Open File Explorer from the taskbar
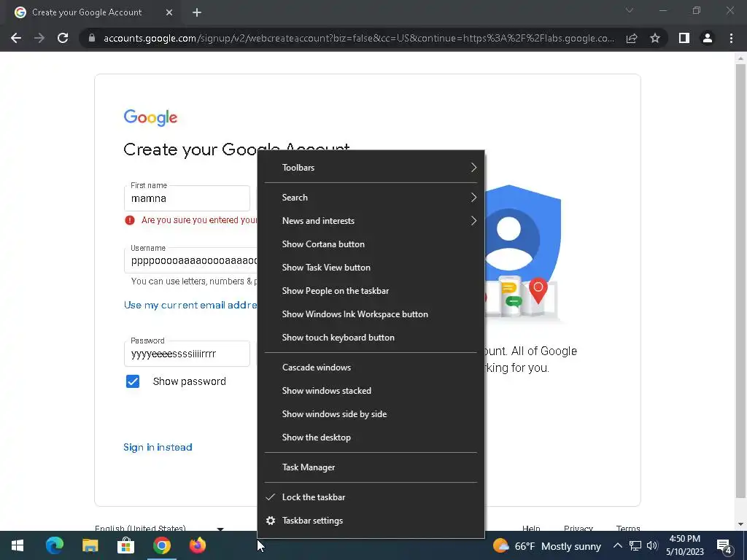 (90, 545)
